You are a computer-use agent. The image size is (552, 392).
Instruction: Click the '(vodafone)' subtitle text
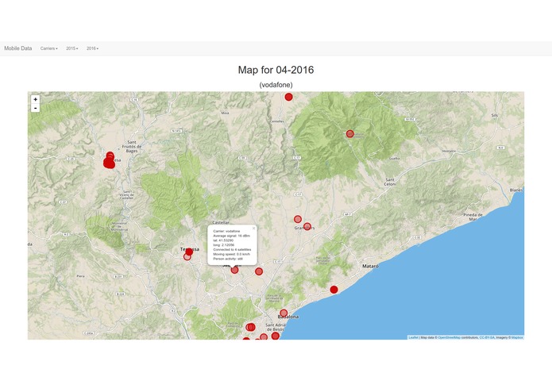coord(276,85)
